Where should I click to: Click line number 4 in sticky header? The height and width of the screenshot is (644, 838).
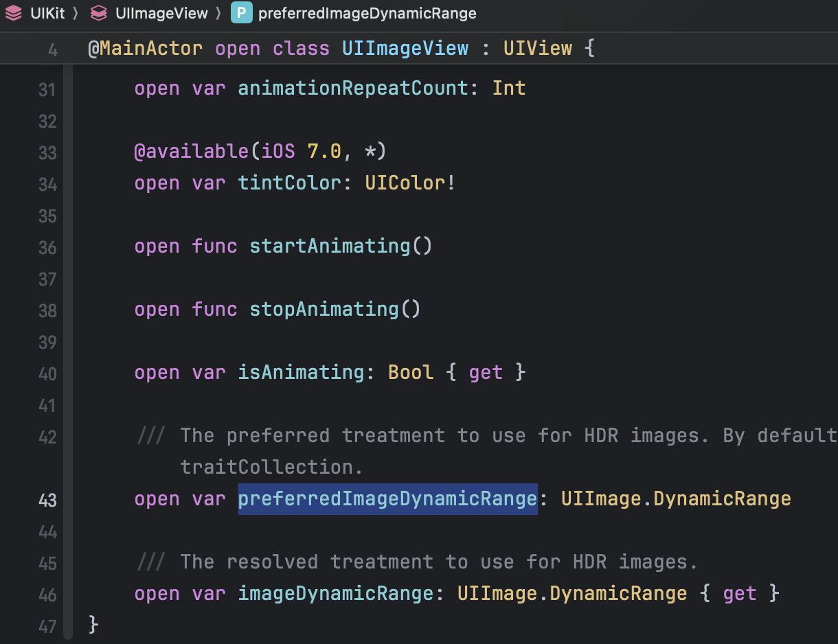pos(52,49)
